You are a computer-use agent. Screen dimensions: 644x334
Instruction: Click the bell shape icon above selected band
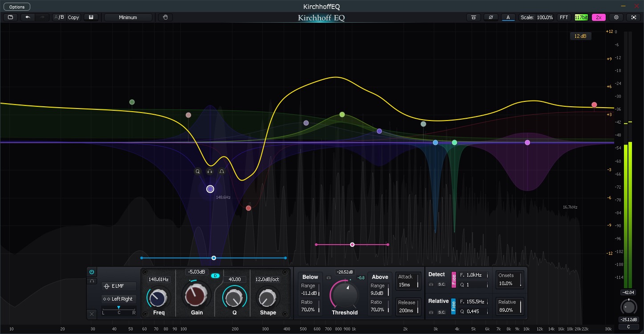pyautogui.click(x=222, y=171)
